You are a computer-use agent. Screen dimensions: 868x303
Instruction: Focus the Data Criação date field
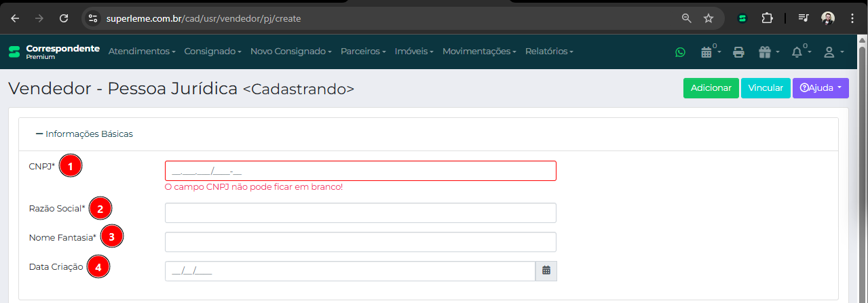350,271
